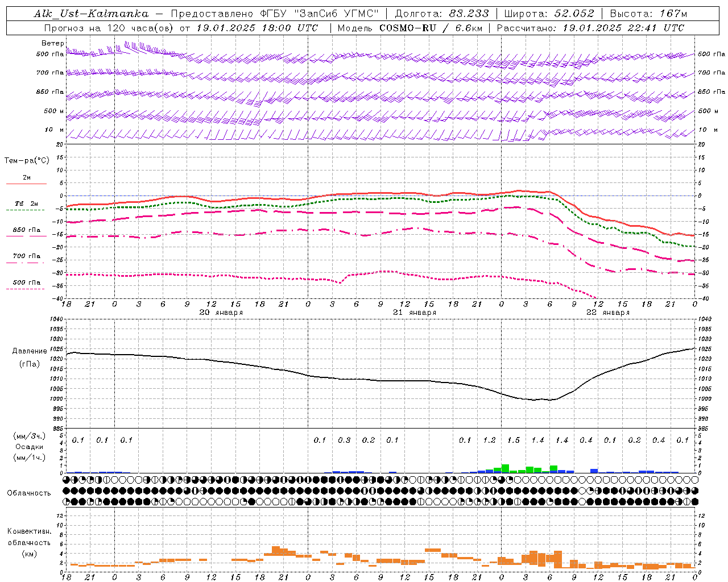Click the Модель COSMO-RU / 6.6км label
This screenshot has width=728, height=582.
(409, 28)
